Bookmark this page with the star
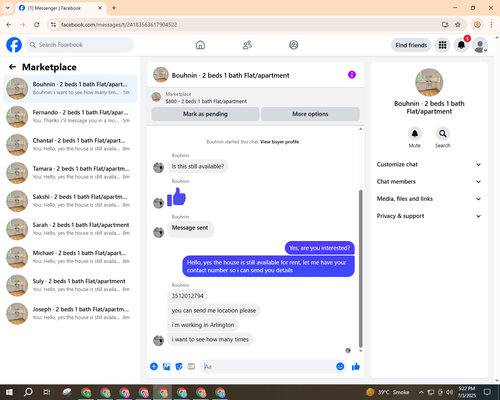500x400 pixels. tap(458, 25)
